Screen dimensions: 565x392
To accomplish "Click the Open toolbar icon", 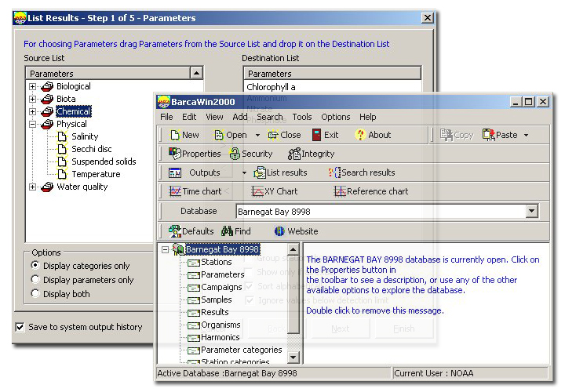I will [x=219, y=135].
